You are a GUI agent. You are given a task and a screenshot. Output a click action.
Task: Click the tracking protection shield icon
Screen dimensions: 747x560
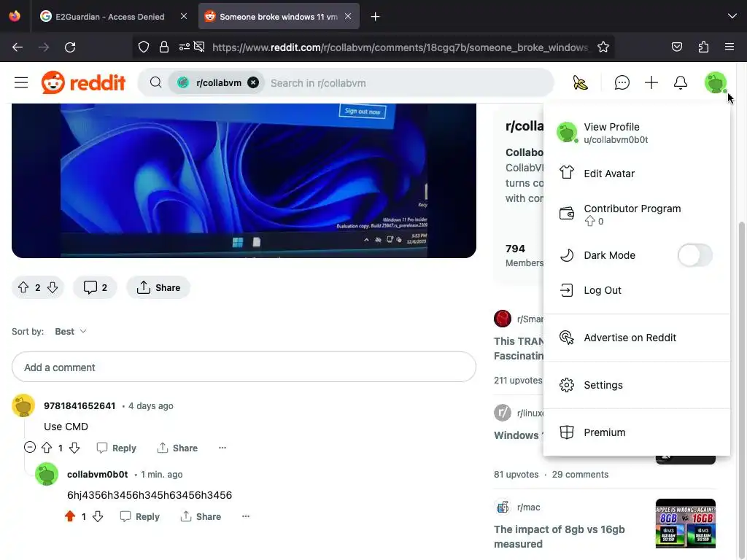coord(144,47)
